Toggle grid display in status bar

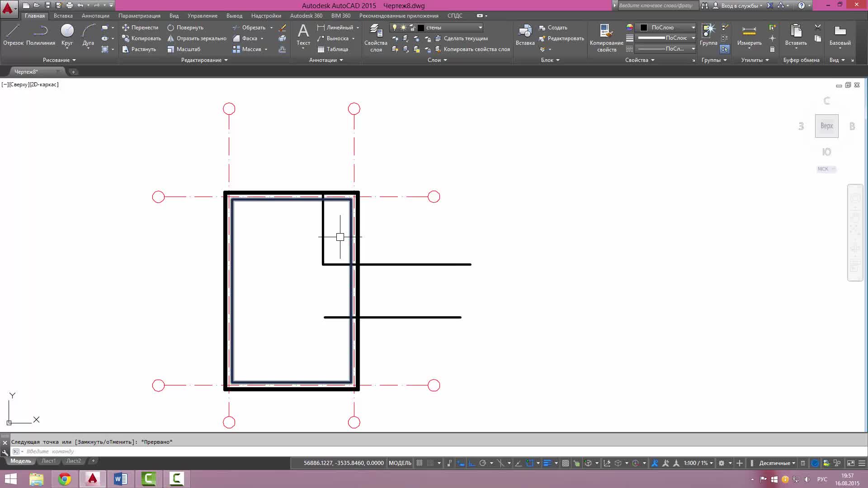tap(420, 463)
